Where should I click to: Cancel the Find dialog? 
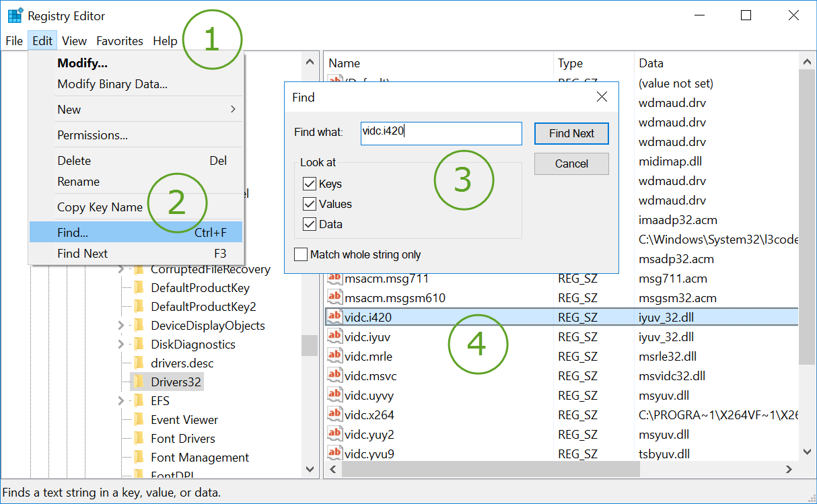point(571,164)
